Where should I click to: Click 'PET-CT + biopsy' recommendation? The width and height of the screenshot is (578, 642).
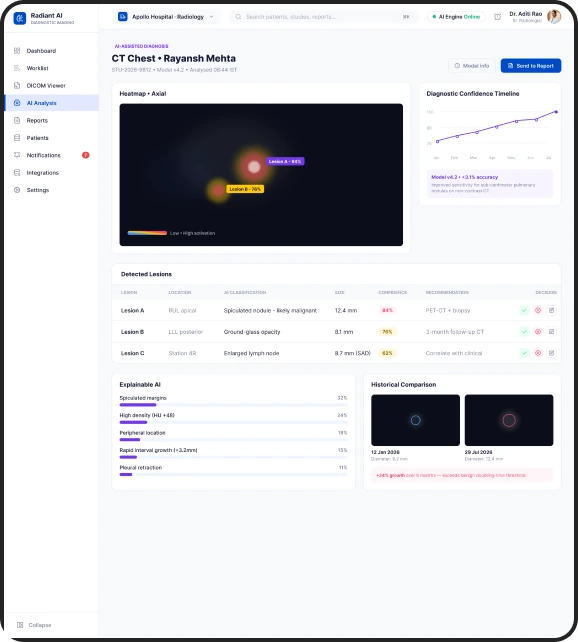tap(448, 311)
